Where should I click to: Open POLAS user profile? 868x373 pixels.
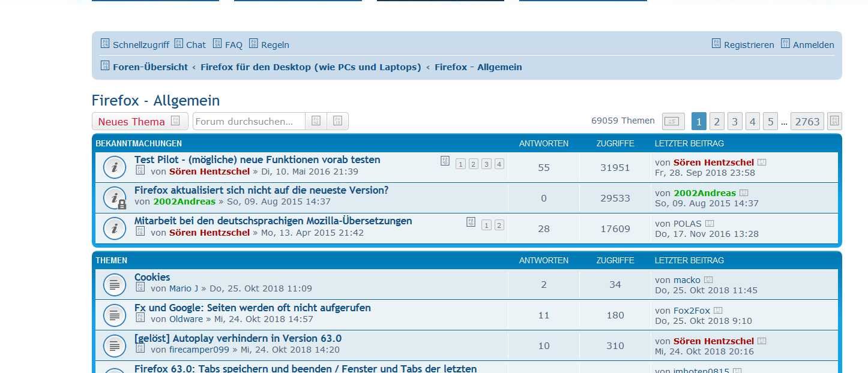click(687, 223)
